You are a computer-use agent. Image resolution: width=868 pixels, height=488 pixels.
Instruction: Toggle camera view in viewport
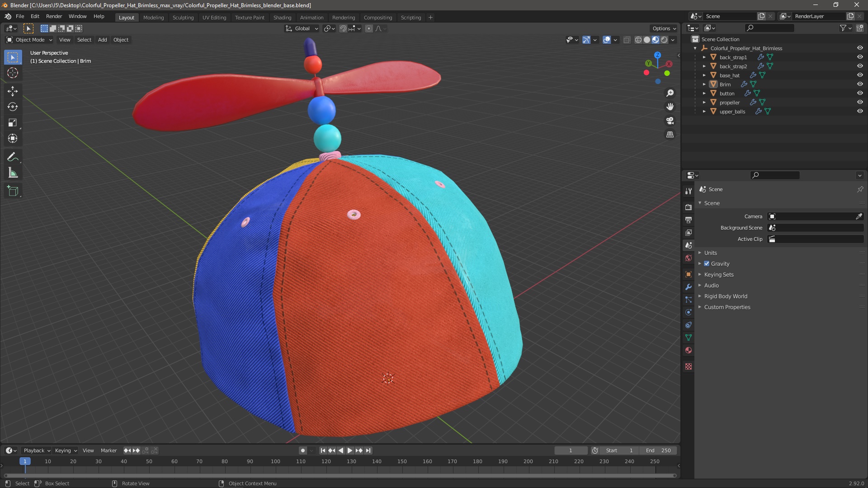670,121
